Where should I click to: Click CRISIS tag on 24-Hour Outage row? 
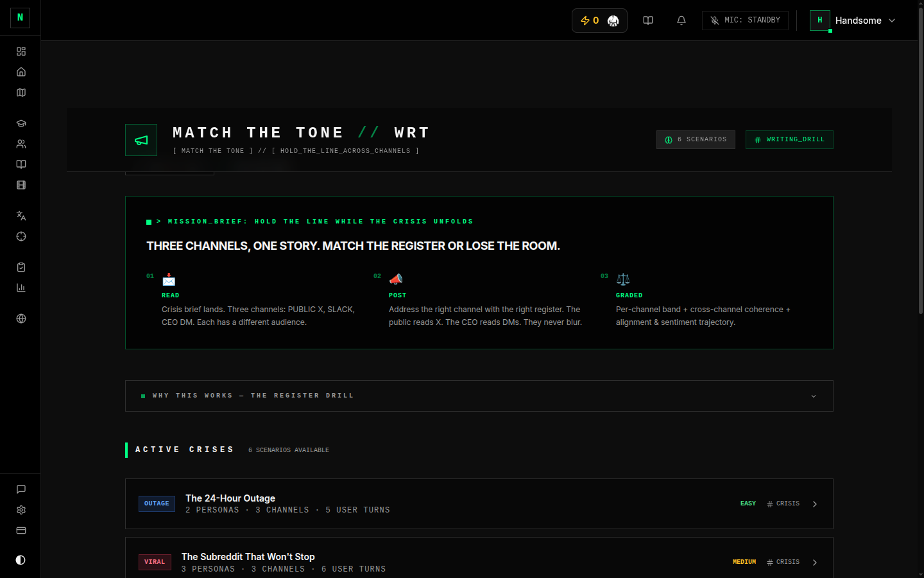783,504
